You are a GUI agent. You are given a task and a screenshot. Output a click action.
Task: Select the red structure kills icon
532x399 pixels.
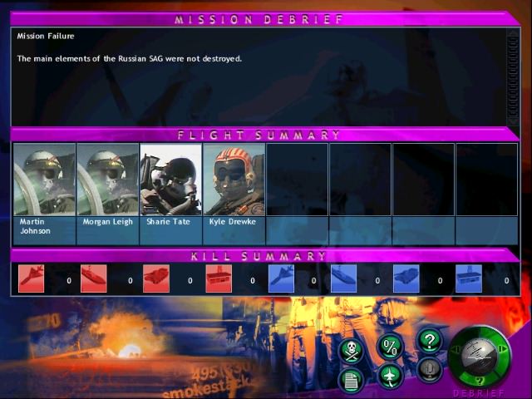[x=219, y=278]
